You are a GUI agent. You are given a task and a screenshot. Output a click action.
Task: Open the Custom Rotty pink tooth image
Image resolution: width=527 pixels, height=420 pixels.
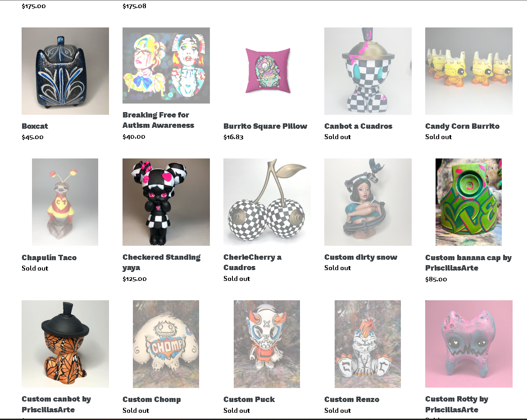pos(468,344)
